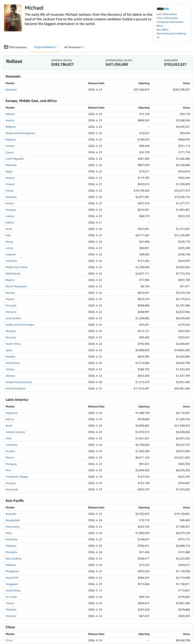
Task: Open the Germany market link
Action: coord(11,197)
